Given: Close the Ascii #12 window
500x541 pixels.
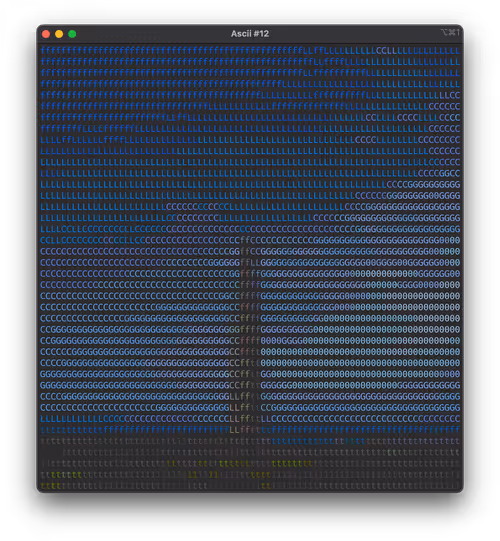Looking at the screenshot, I should pyautogui.click(x=46, y=34).
